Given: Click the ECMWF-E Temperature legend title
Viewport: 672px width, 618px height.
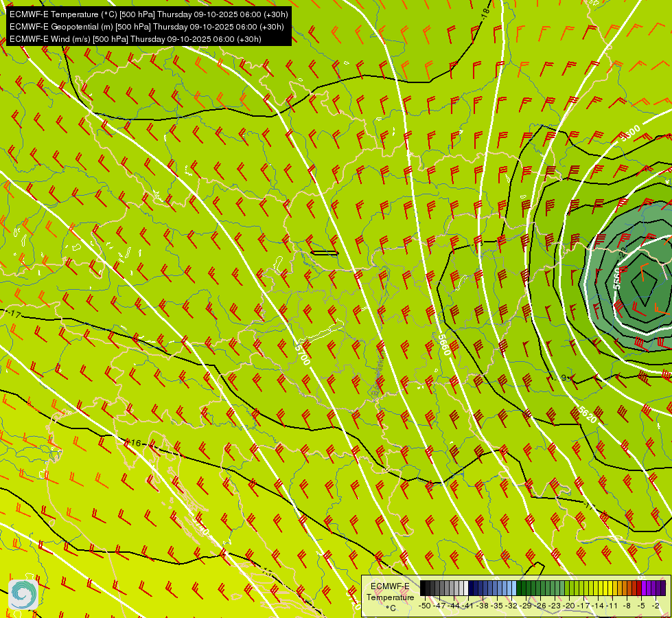Looking at the screenshot, I should coord(390,591).
